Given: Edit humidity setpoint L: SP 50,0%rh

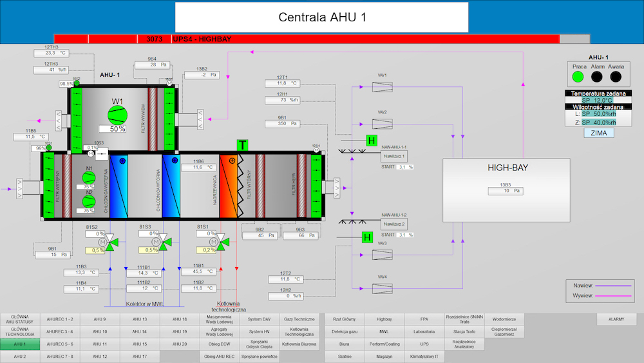Looking at the screenshot, I should (598, 113).
